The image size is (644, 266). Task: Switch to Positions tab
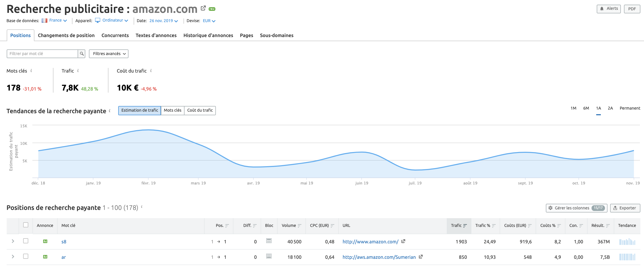(x=20, y=36)
